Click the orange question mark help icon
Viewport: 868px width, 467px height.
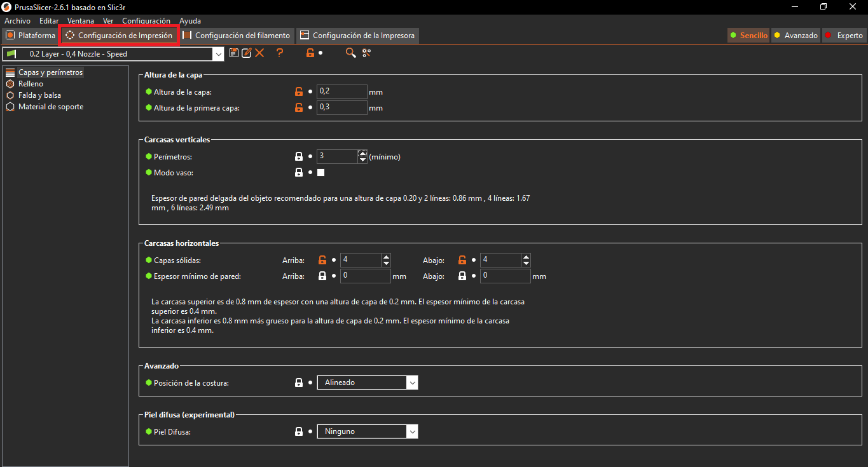point(279,53)
